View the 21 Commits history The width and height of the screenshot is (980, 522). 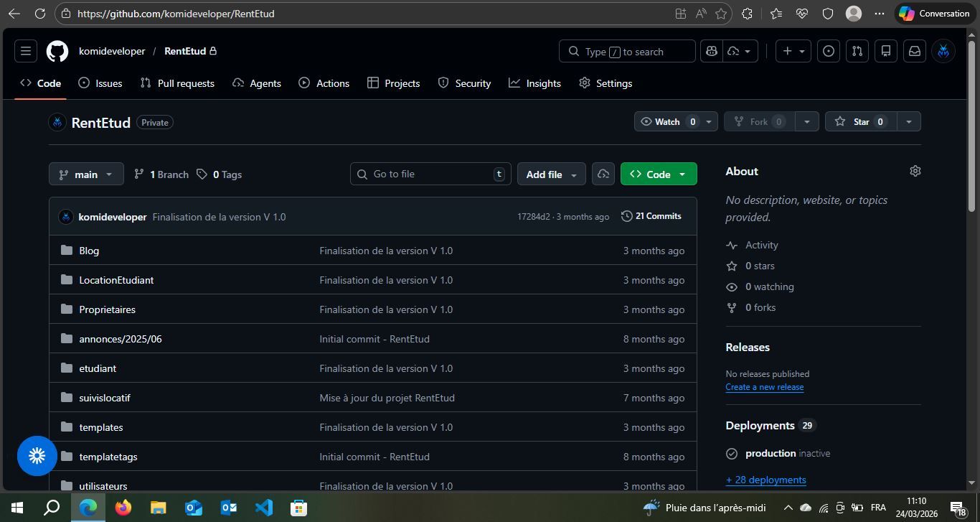coord(651,216)
